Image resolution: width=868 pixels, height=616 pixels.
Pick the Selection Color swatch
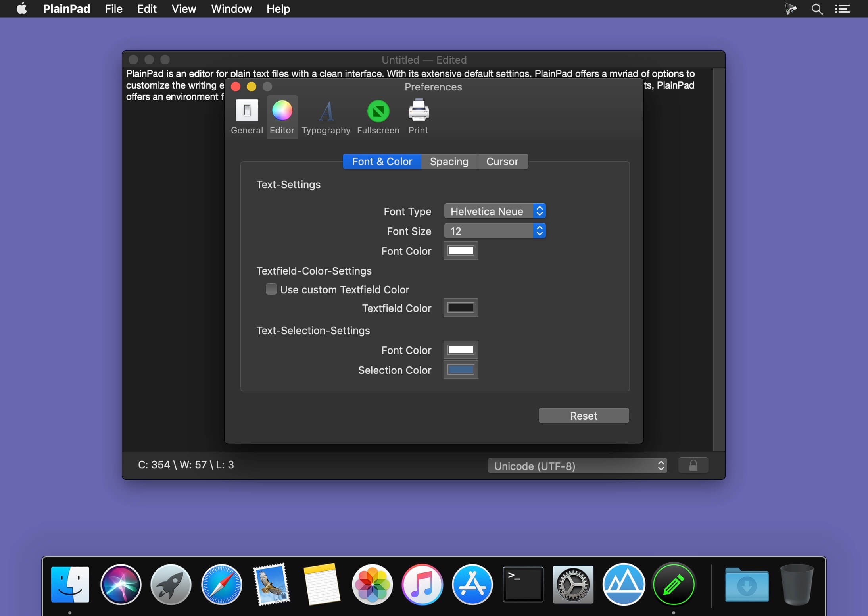pos(461,370)
